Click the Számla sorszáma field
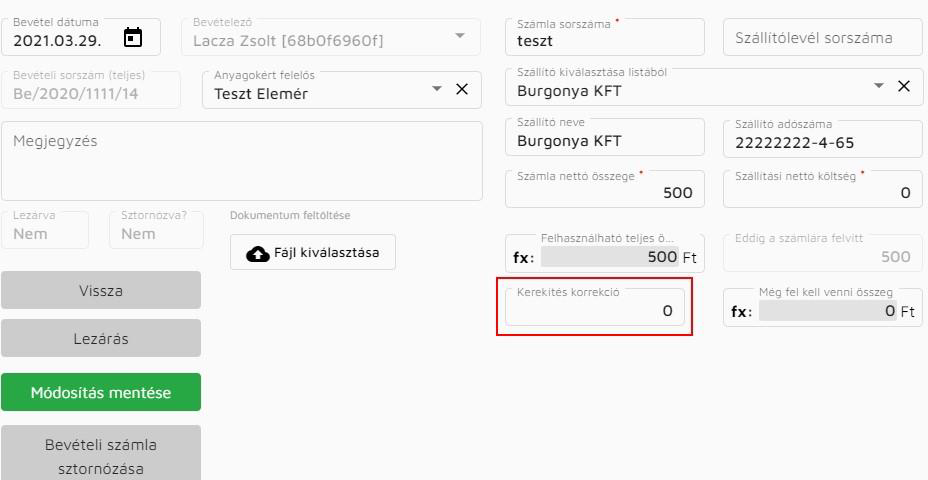Viewport: 928px width, 480px height. click(605, 37)
